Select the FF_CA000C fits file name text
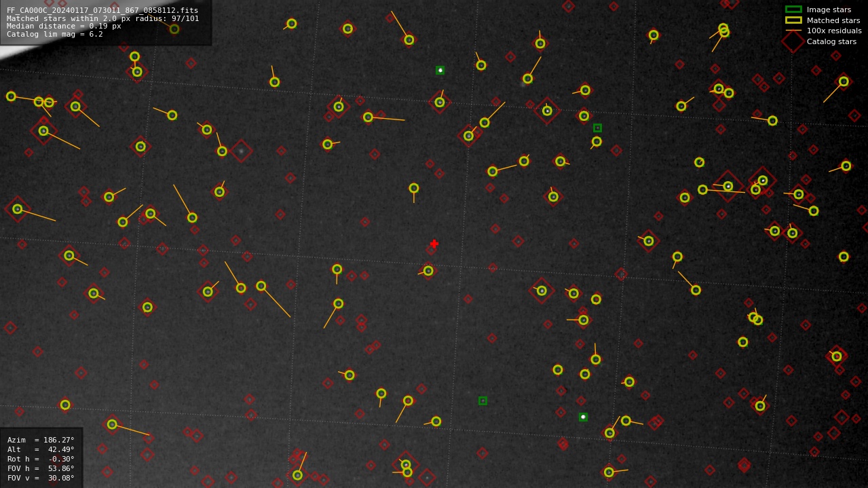868x488 pixels. (102, 10)
